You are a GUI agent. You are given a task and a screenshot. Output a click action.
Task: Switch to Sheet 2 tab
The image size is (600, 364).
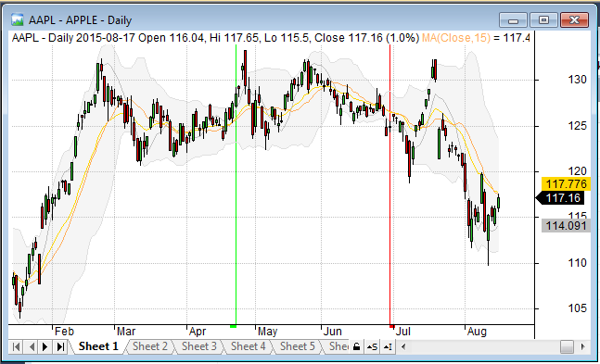coord(150,346)
